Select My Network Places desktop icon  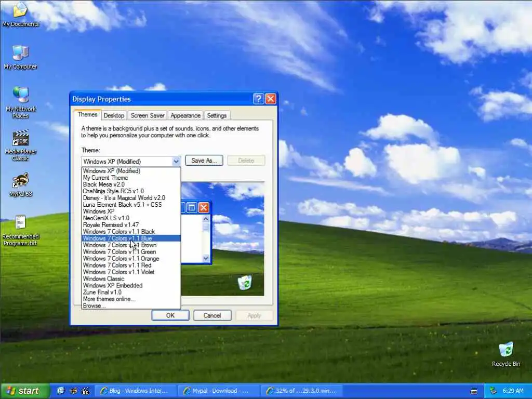(x=20, y=102)
